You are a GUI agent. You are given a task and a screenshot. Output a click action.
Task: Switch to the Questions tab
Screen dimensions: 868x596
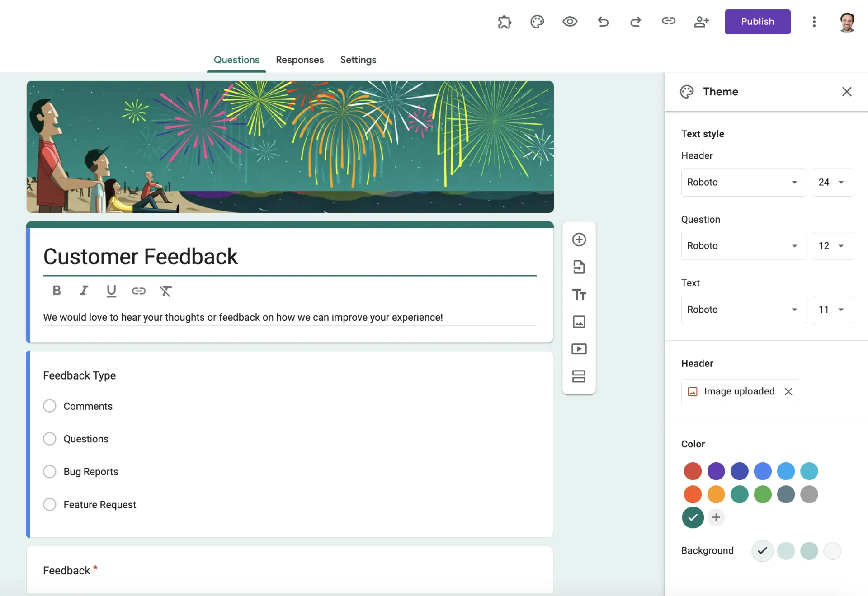236,60
